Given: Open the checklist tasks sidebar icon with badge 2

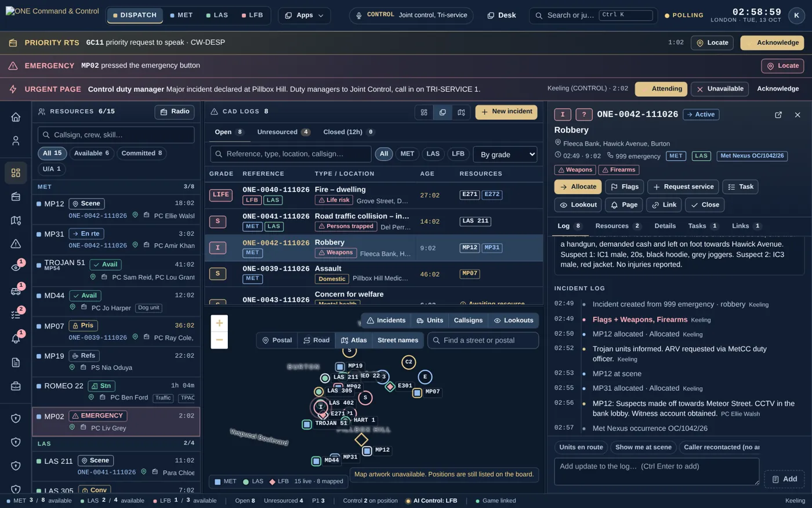Looking at the screenshot, I should 16,315.
